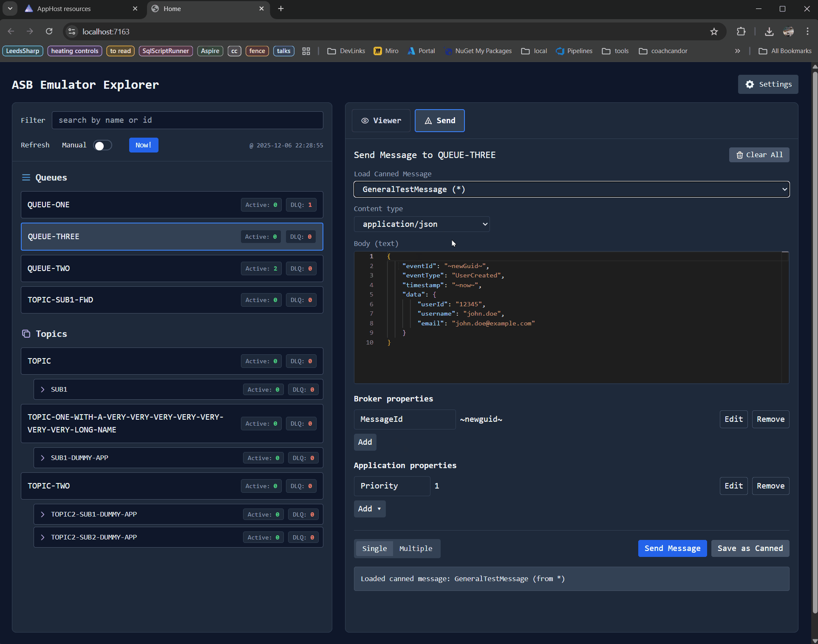Click the filter search field
The image size is (818, 644).
[x=187, y=120]
